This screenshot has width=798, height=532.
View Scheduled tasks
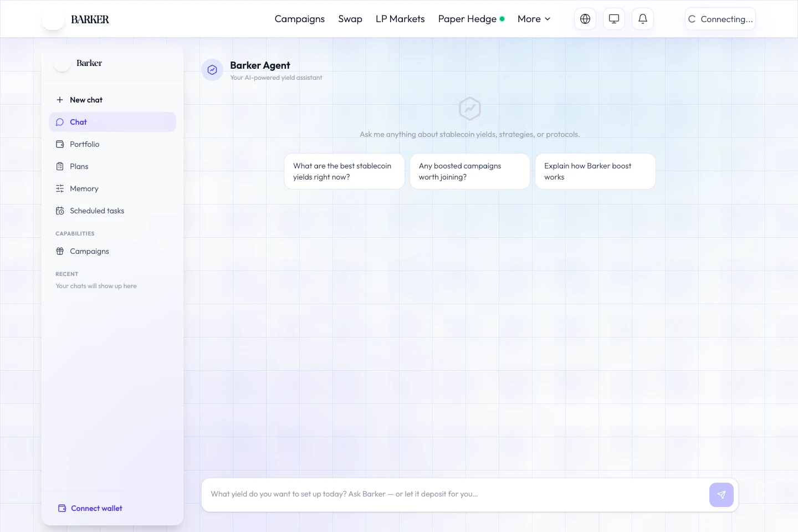pos(112,211)
